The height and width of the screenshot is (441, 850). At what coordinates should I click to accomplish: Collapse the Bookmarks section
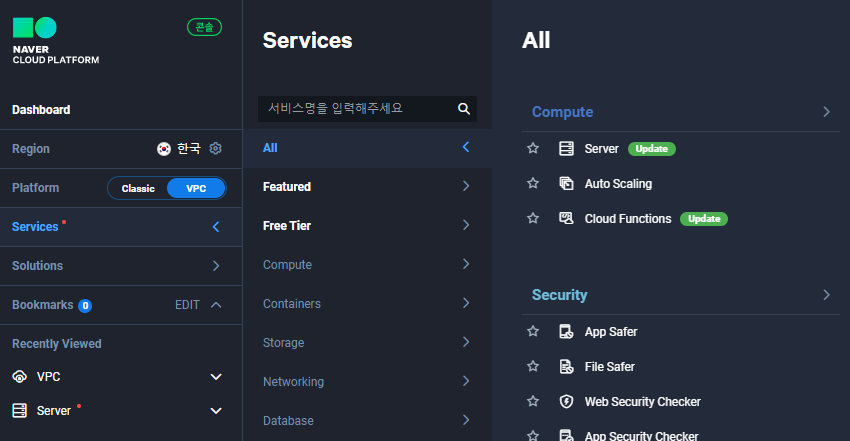(216, 304)
